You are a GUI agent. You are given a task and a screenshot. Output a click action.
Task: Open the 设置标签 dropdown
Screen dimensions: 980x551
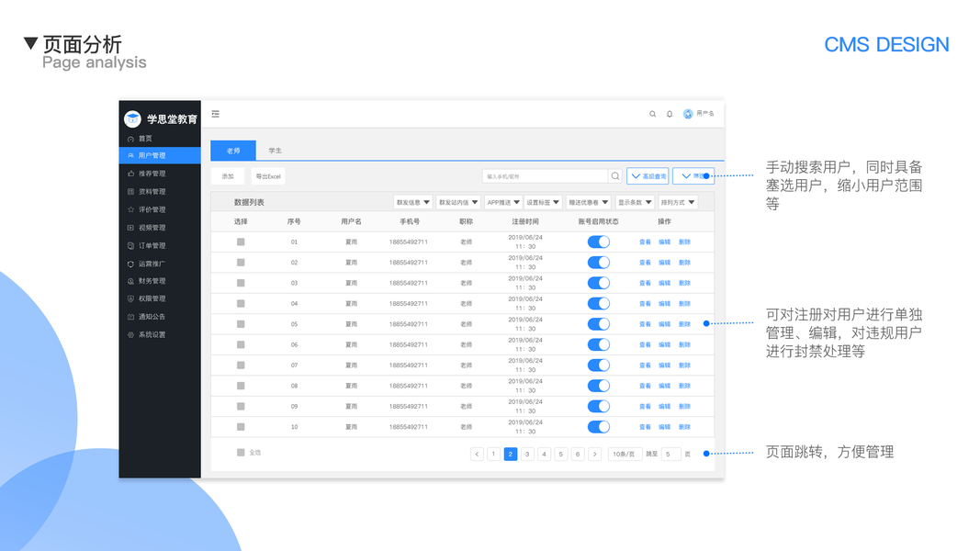pos(543,202)
